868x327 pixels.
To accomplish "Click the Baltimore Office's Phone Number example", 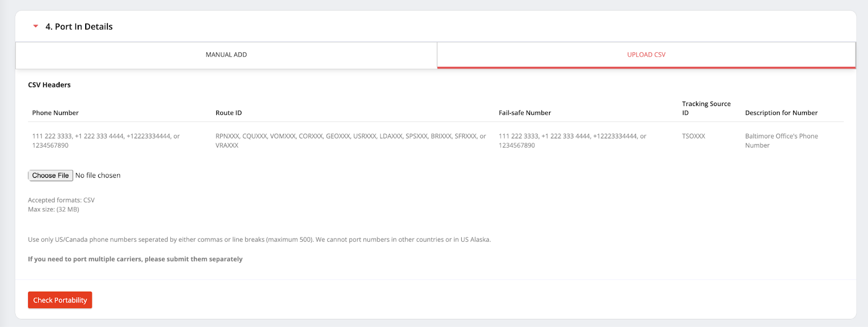I will point(781,141).
